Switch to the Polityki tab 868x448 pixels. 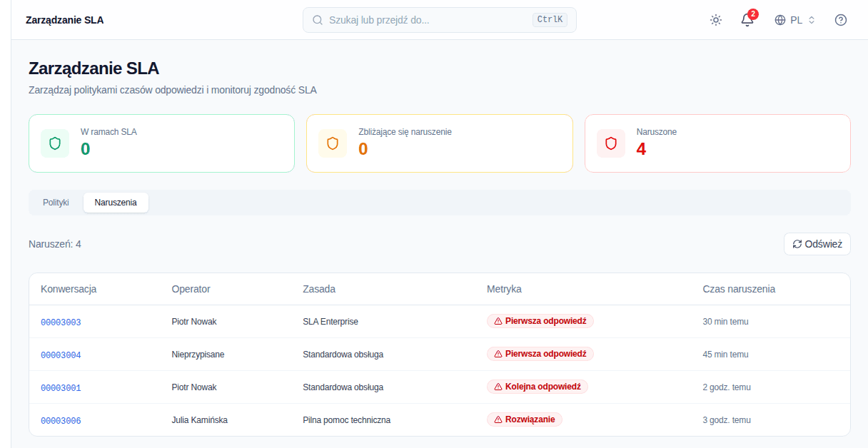coord(56,203)
